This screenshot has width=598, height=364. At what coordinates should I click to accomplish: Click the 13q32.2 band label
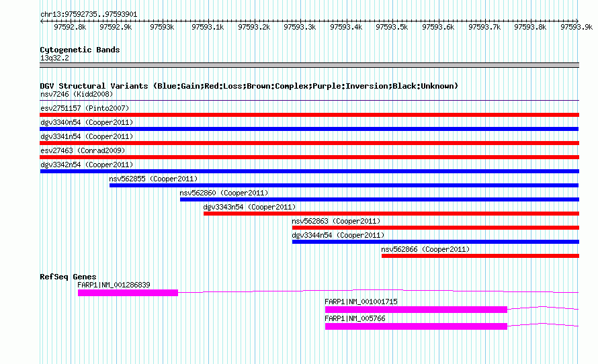click(x=54, y=58)
